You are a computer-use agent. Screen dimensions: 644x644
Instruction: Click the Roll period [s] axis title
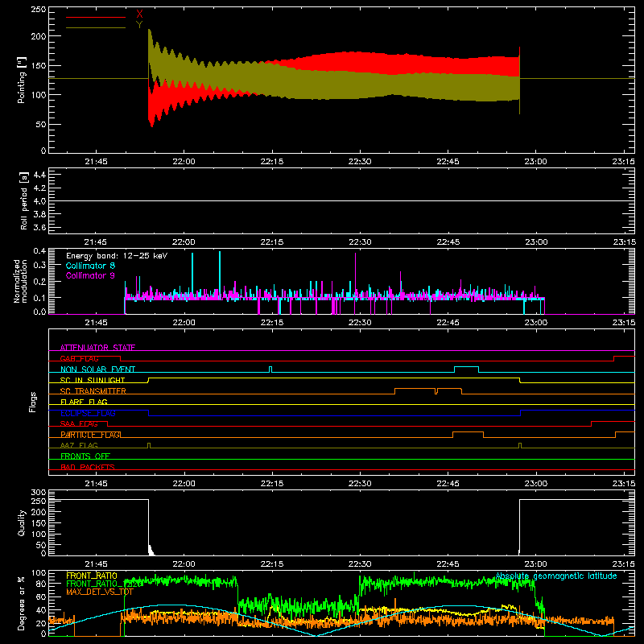click(x=24, y=200)
